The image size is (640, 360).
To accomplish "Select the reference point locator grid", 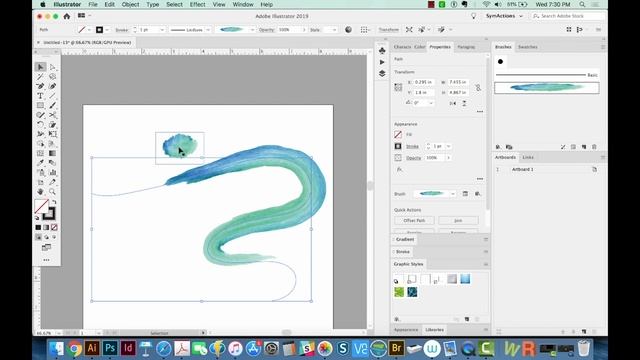I will [x=398, y=87].
